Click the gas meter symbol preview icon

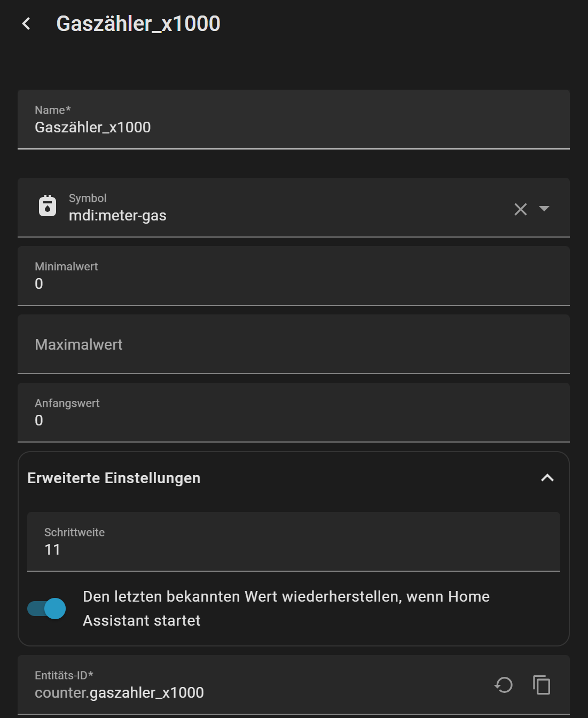coord(48,206)
